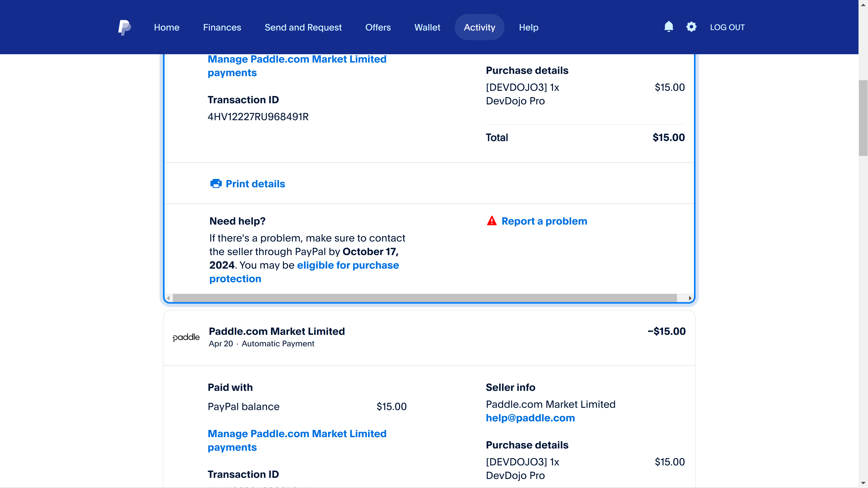
Task: Open the Wallet tab
Action: [x=427, y=27]
